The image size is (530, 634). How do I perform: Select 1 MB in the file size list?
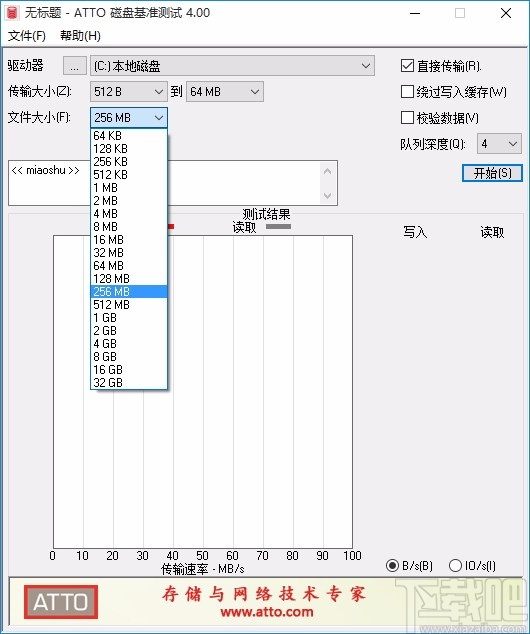(129, 188)
